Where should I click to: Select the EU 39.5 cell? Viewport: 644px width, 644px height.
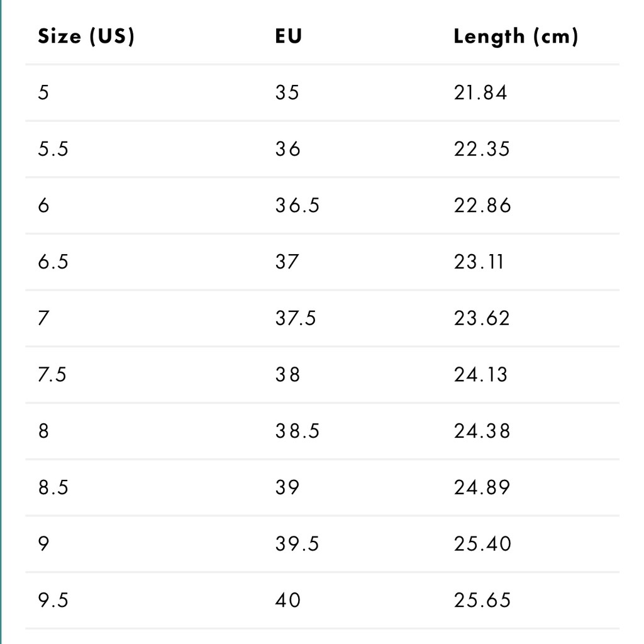coord(297,543)
